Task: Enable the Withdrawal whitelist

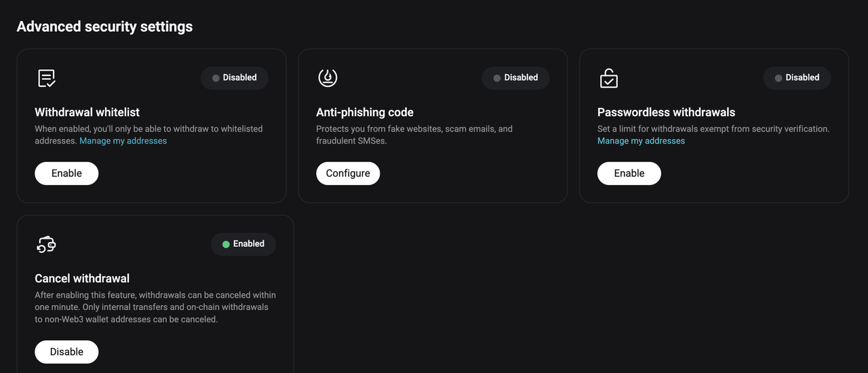Action: coord(66,173)
